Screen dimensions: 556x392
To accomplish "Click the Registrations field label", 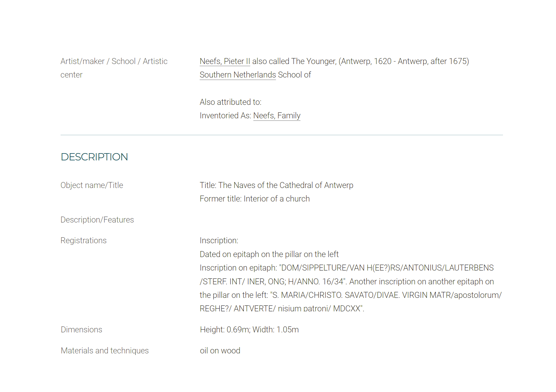I will tap(84, 240).
